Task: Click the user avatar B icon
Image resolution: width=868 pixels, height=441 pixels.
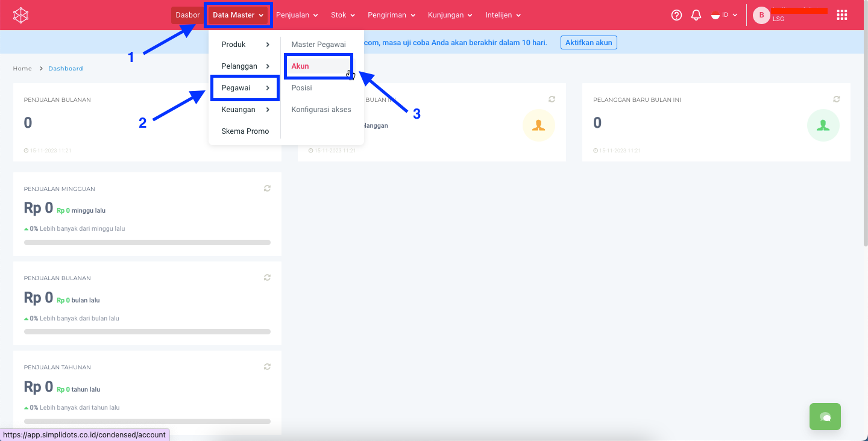Action: point(761,16)
